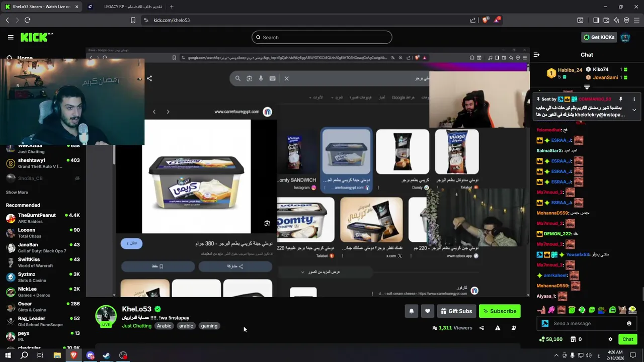Open Oscar recommended channel
Screen dimensions: 644x362
point(42,307)
